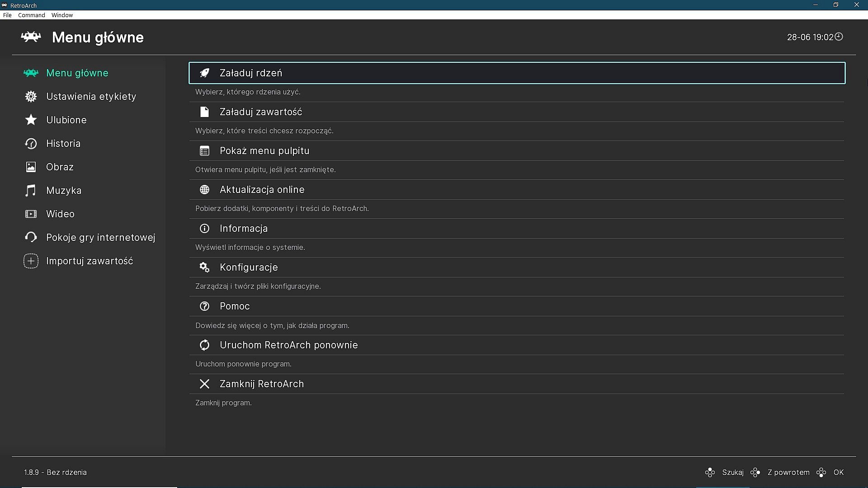
Task: Switch to the Historia sidebar section
Action: tap(63, 143)
